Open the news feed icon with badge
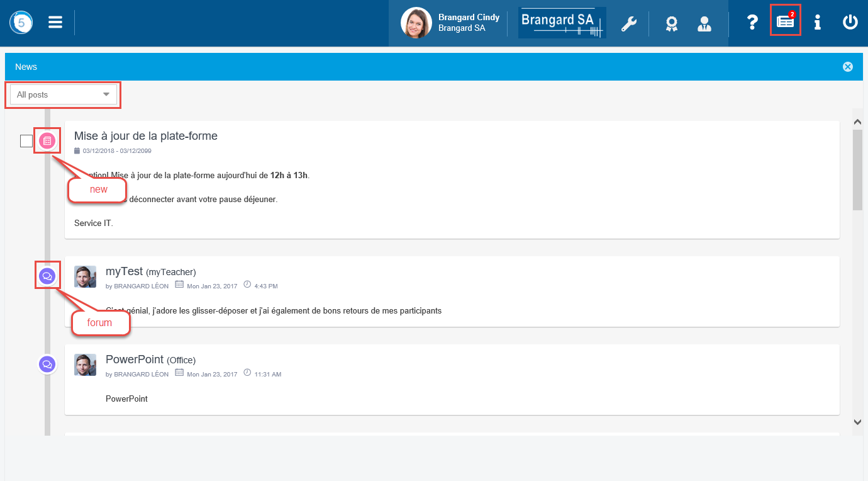 786,21
